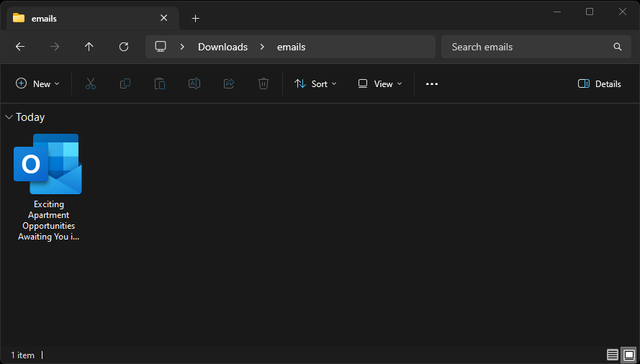Screen dimensions: 640x364
Task: Click the search magnifier icon
Action: click(x=618, y=47)
